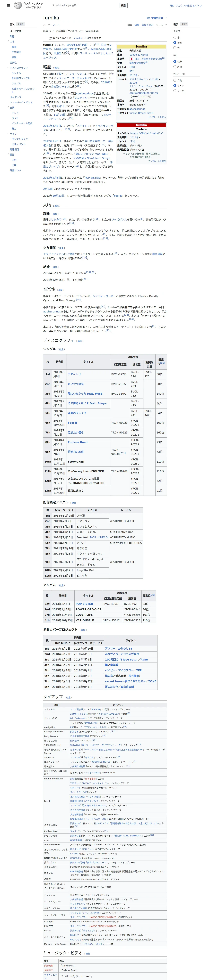Open 履歴を表示 history tab
Image resolution: width=210 pixels, height=980 pixels.
pyautogui.click(x=148, y=25)
